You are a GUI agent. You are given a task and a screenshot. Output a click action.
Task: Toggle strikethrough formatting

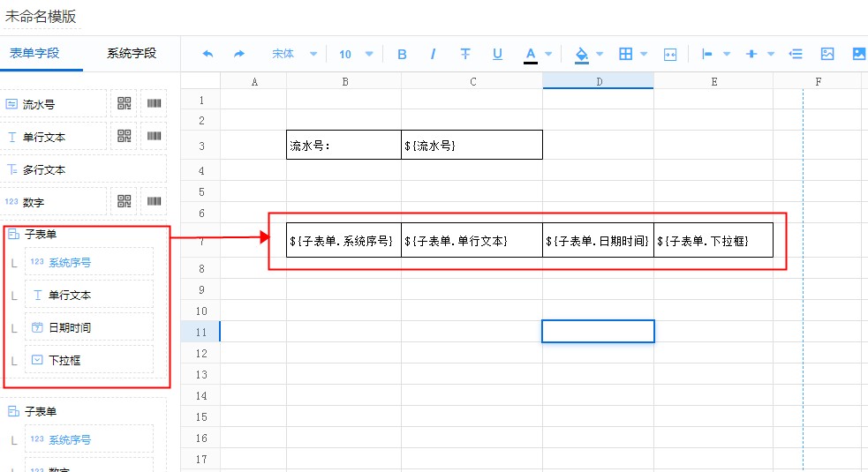pyautogui.click(x=465, y=55)
